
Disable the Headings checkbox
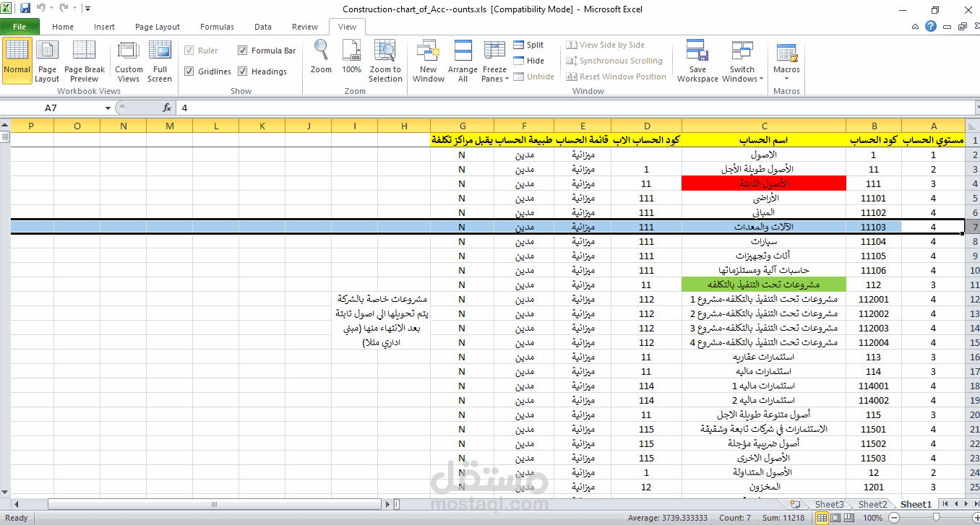[243, 71]
